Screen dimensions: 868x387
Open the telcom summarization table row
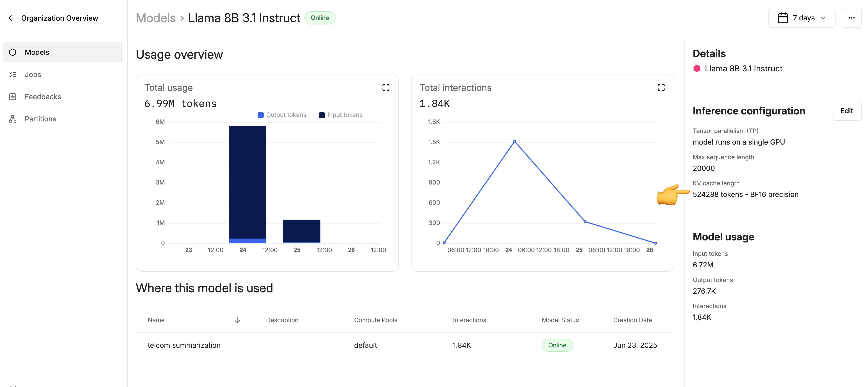184,345
